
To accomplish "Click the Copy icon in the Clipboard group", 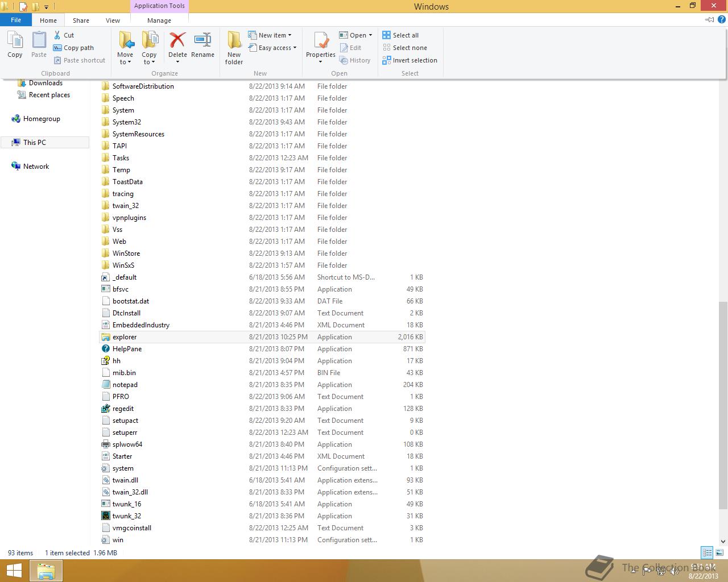I will coord(15,41).
